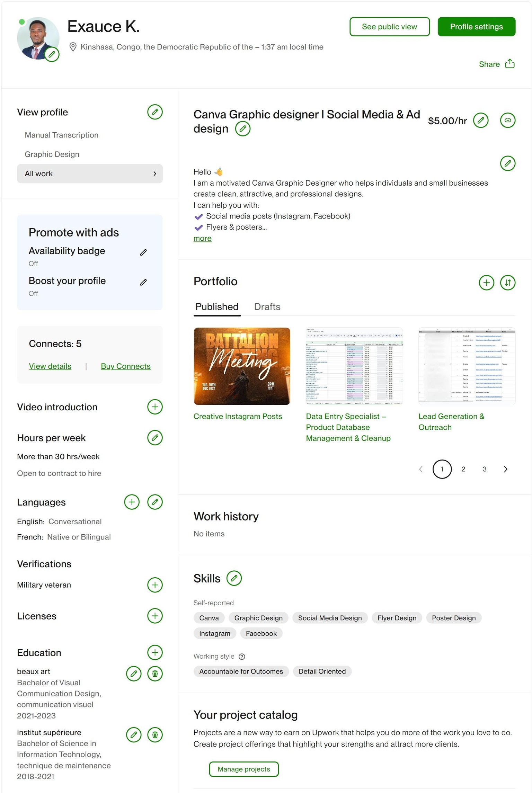Click the Flyer Design skill tag
This screenshot has width=532, height=793.
[397, 618]
